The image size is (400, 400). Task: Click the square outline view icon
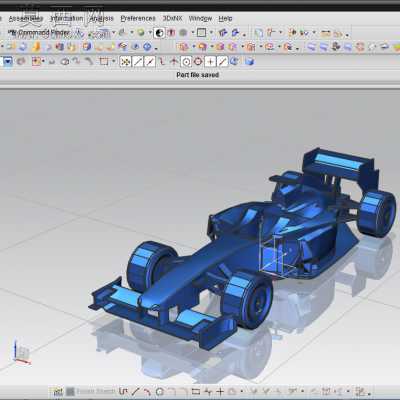pos(201,33)
